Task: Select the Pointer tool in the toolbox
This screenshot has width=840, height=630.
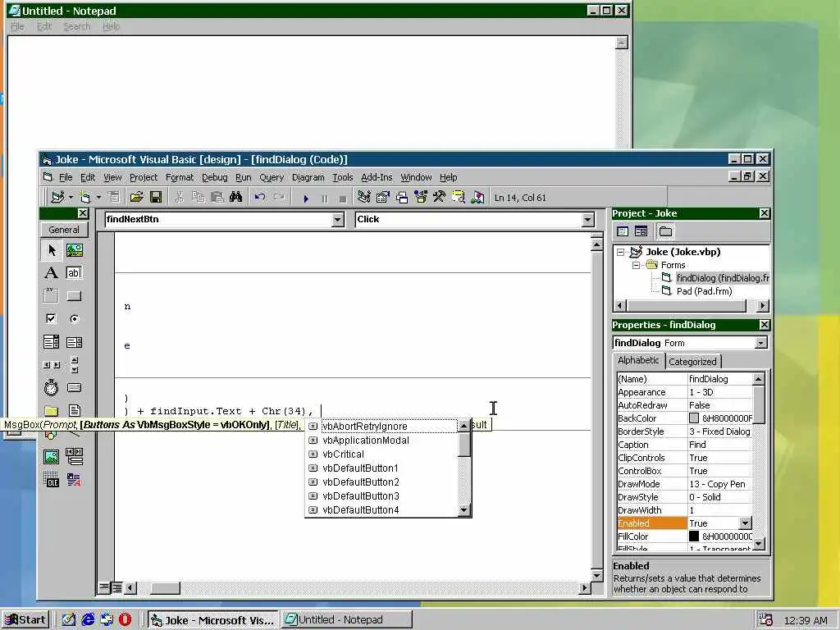Action: tap(52, 250)
